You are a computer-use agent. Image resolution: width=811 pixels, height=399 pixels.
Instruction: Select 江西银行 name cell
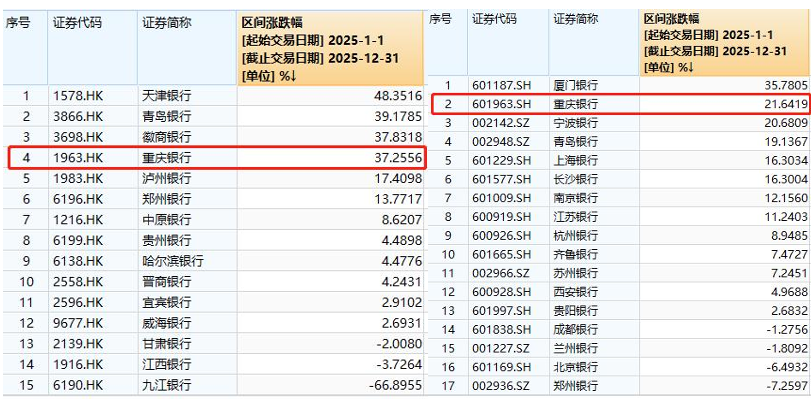coord(167,364)
